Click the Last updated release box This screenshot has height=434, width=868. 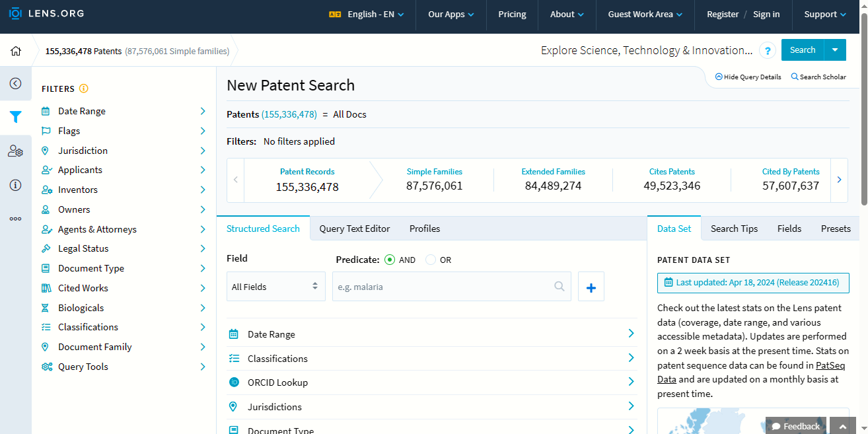(753, 283)
